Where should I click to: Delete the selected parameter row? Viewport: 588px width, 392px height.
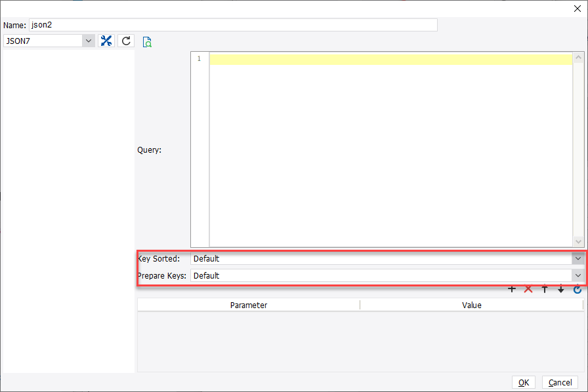528,288
